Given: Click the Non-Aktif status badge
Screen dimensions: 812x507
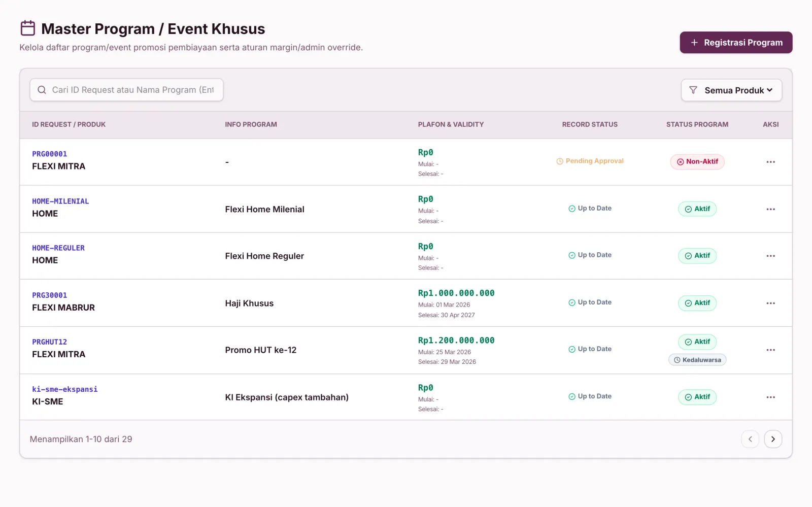Looking at the screenshot, I should (x=697, y=162).
